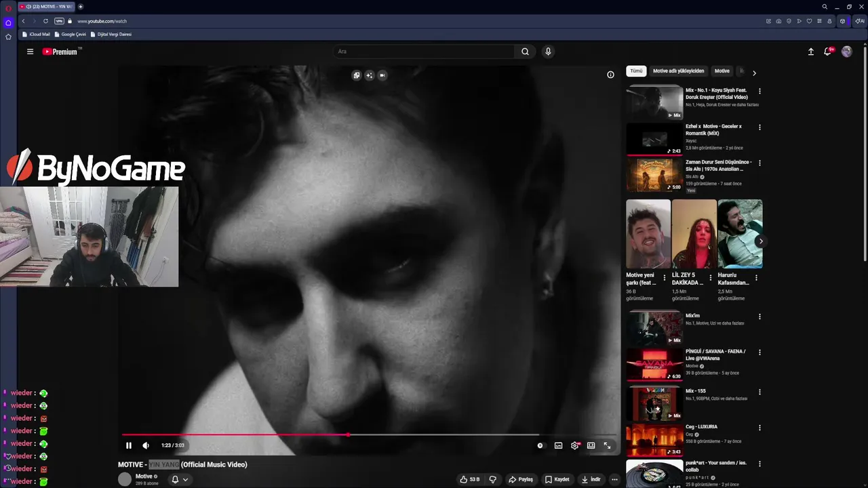Open Ceg - LUXURIA video
This screenshot has width=868, height=488.
click(654, 439)
